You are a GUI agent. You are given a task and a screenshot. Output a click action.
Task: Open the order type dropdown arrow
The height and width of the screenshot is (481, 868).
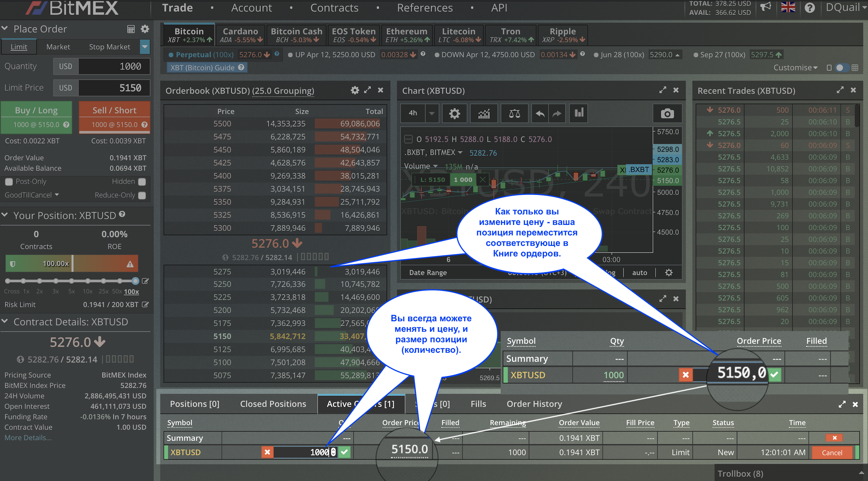point(145,47)
